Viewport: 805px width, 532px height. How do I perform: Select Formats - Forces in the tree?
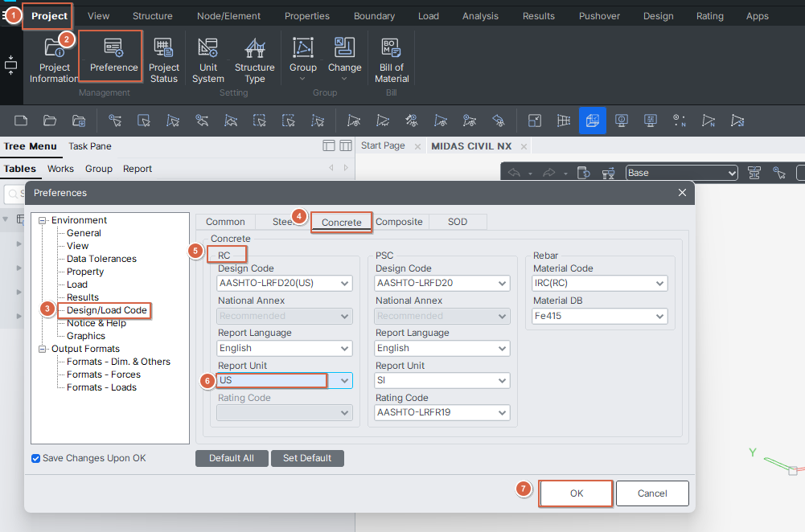click(x=104, y=374)
